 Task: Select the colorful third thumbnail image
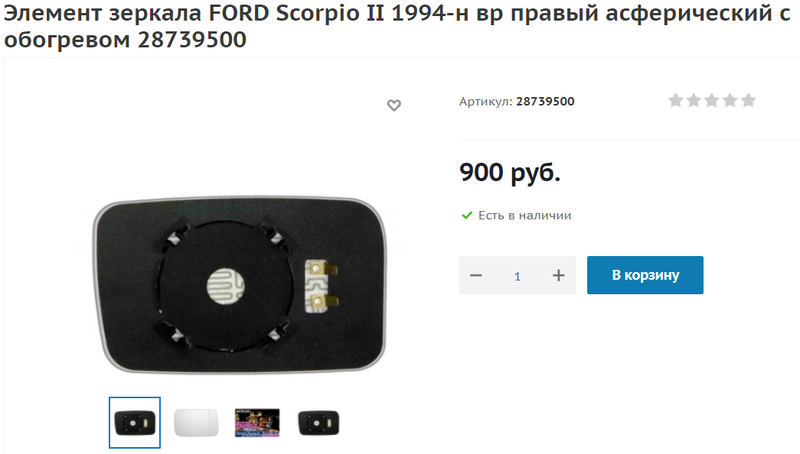(x=257, y=422)
